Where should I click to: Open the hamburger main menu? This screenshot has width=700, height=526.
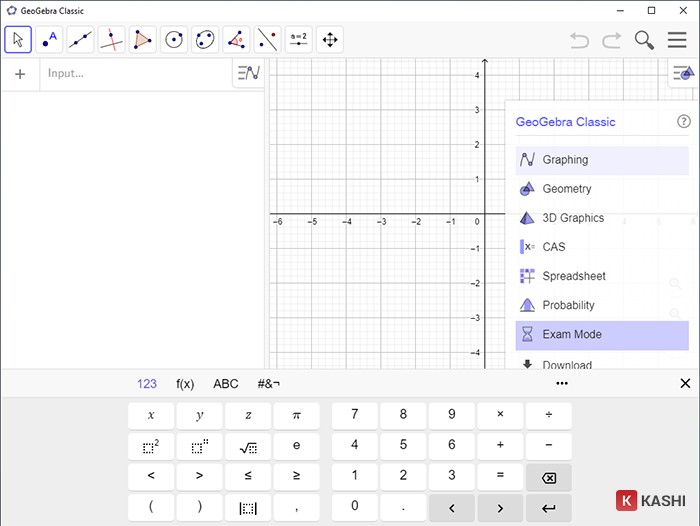(x=677, y=40)
